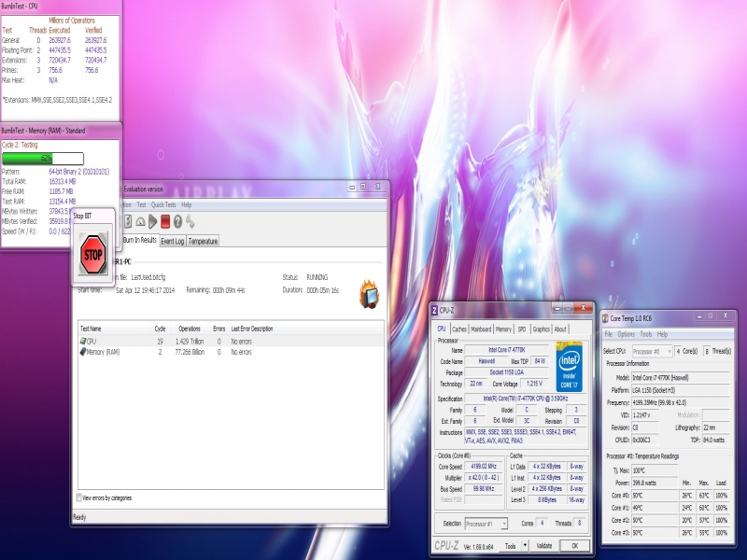Toggle View errors by categories checkbox

pyautogui.click(x=79, y=497)
